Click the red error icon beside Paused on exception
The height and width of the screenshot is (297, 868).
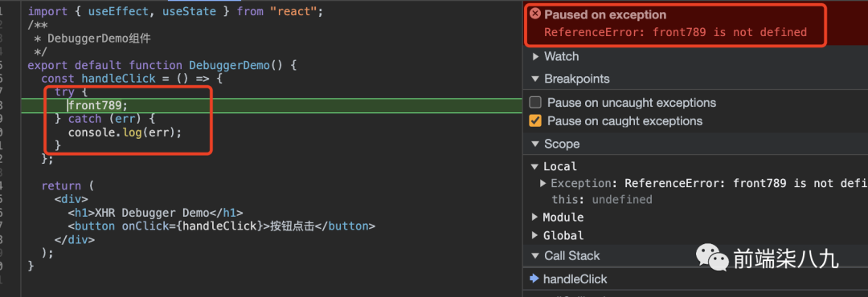[534, 14]
